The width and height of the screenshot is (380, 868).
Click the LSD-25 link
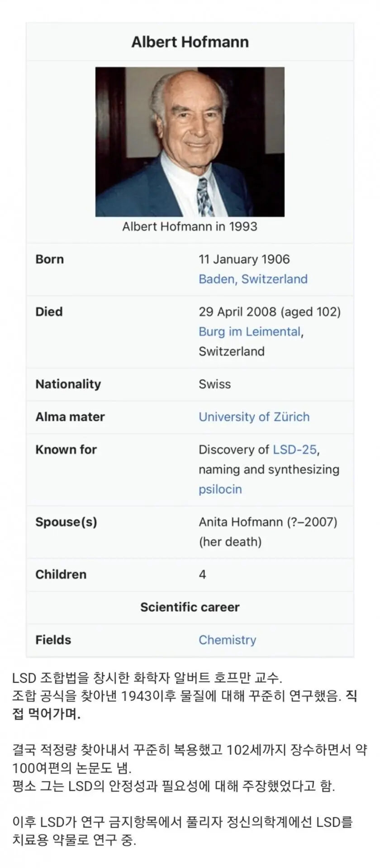[x=294, y=449]
